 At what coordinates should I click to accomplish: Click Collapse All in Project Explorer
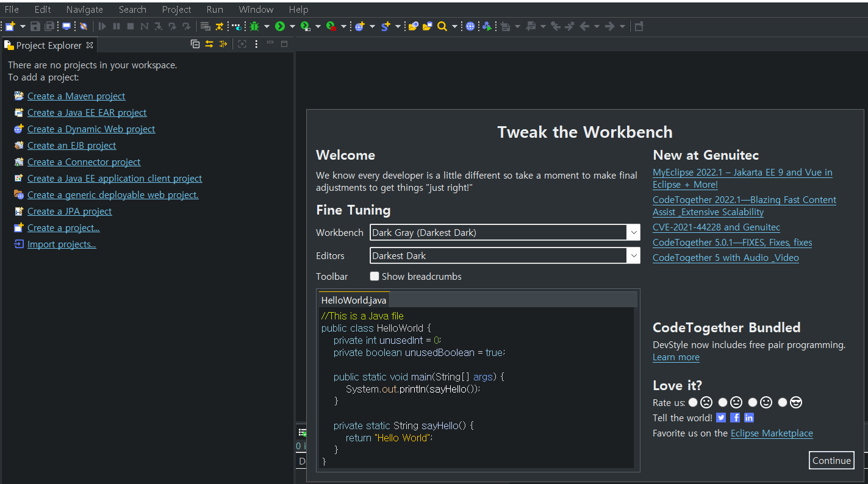click(x=195, y=44)
